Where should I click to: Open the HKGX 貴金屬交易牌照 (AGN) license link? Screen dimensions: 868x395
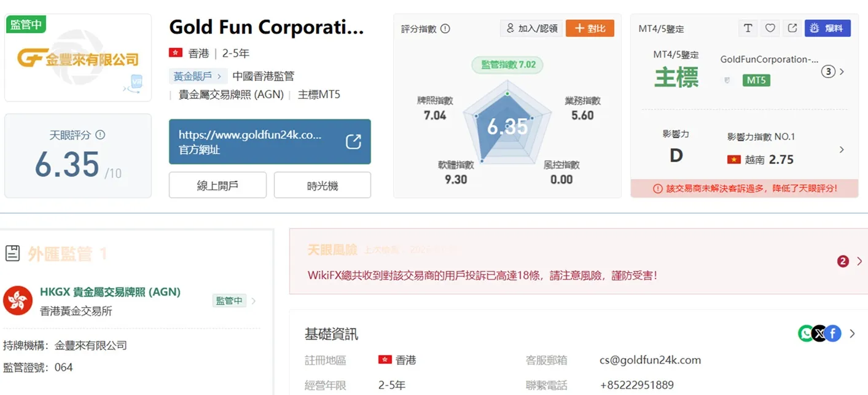(110, 292)
